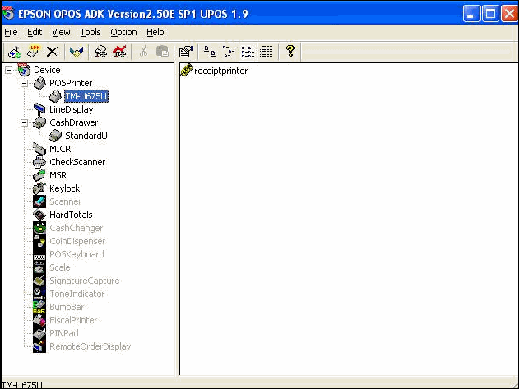The height and width of the screenshot is (389, 519).
Task: Open the Option menu
Action: (x=124, y=32)
